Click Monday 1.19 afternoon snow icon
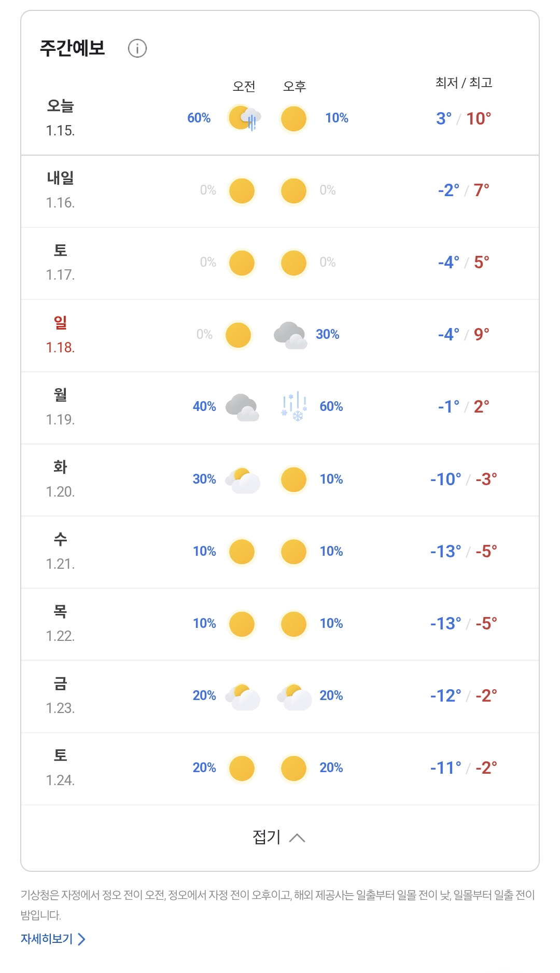The image size is (560, 973). (x=294, y=407)
